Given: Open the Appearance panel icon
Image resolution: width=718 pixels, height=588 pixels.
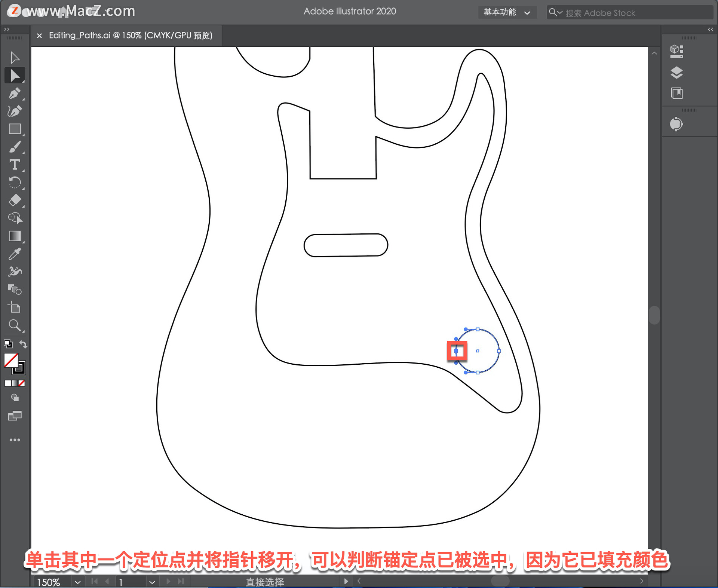Looking at the screenshot, I should (676, 124).
